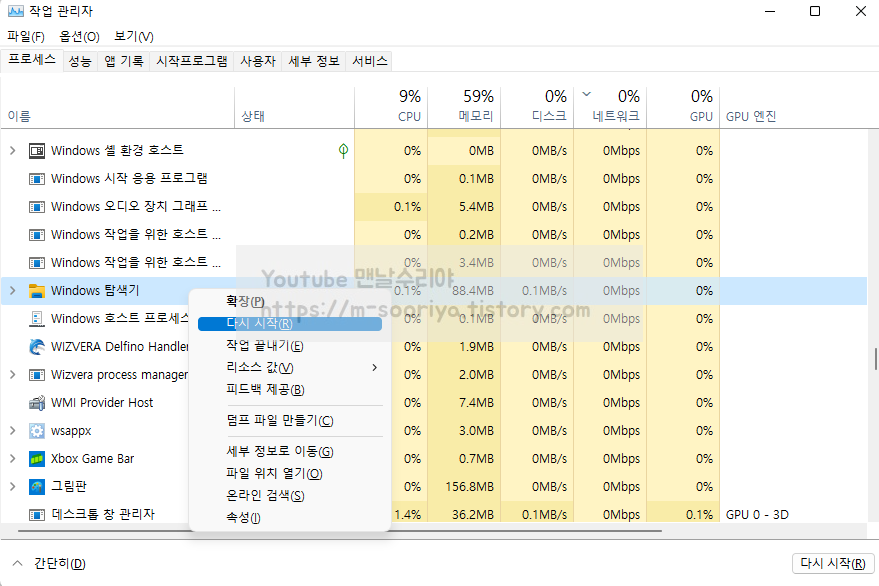Click the Windows 탐색기 folder icon

coord(37,290)
